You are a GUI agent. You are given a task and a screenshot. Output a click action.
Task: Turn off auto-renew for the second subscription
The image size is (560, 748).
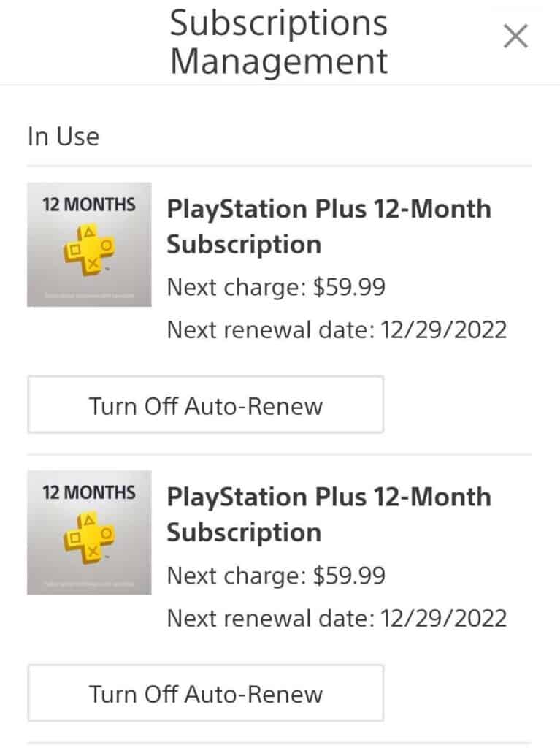click(206, 692)
